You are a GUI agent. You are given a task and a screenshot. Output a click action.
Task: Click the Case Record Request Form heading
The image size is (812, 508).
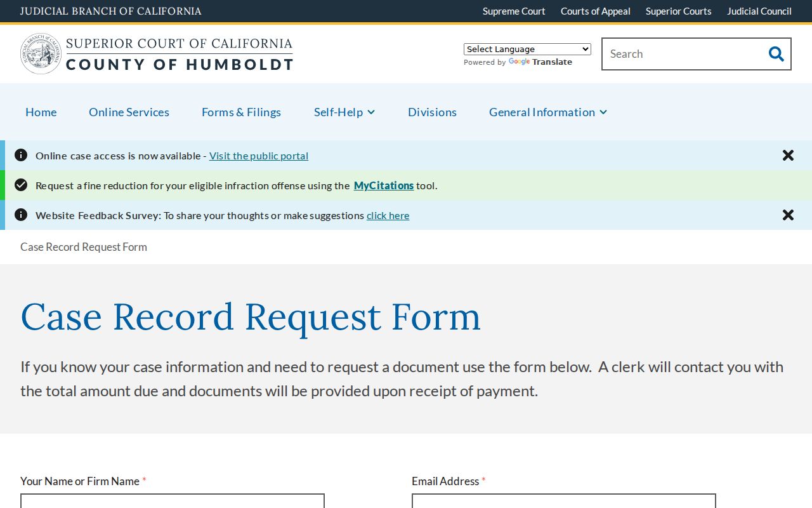pyautogui.click(x=251, y=317)
